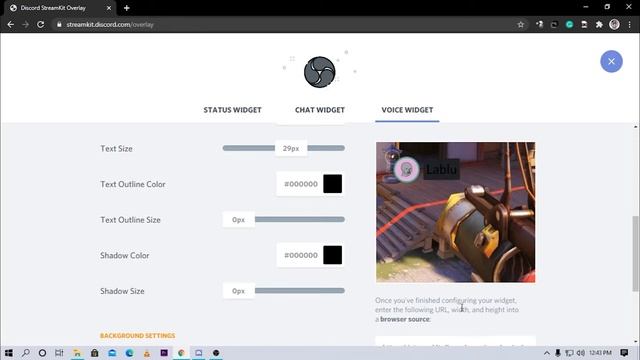Click the Text Outline Size slider handle
Image resolution: width=640 pixels, height=360 pixels.
click(238, 220)
